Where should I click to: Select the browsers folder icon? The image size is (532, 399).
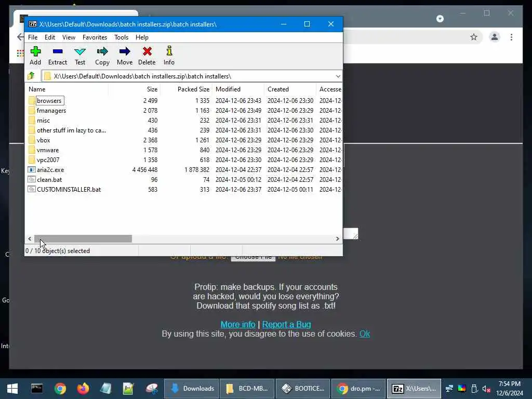click(x=32, y=100)
